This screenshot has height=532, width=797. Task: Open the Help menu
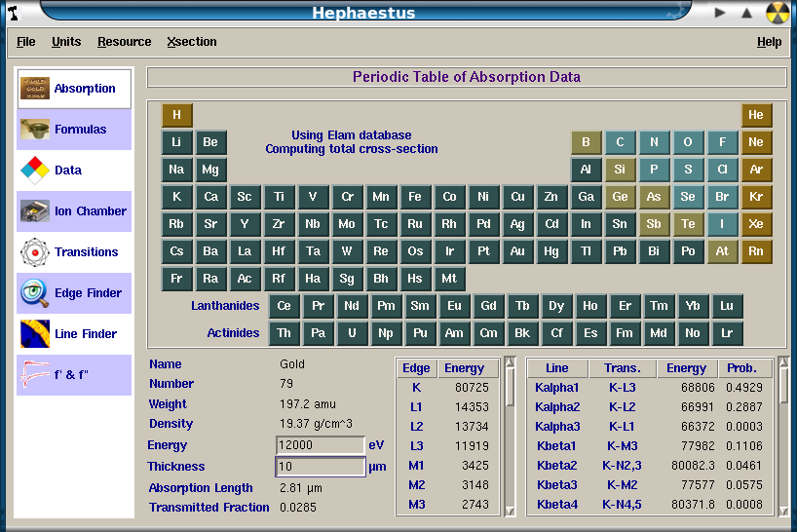(769, 42)
